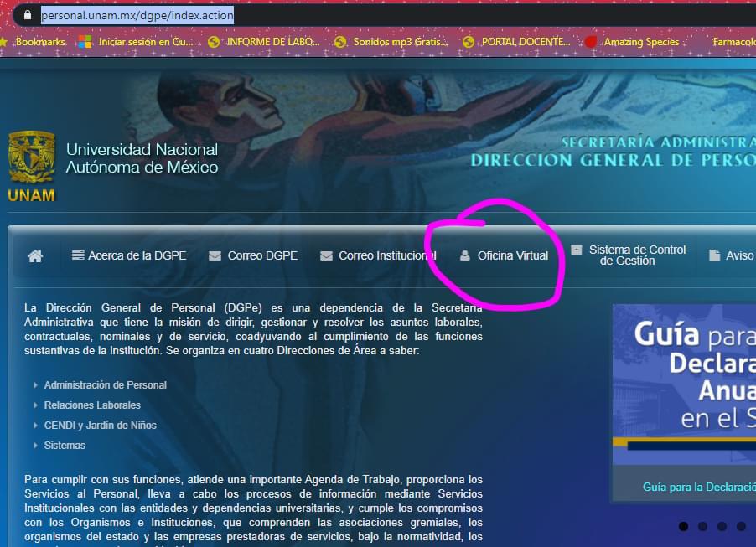Select the URL personal.unam.mx address field
The image size is (756, 547).
click(x=137, y=15)
